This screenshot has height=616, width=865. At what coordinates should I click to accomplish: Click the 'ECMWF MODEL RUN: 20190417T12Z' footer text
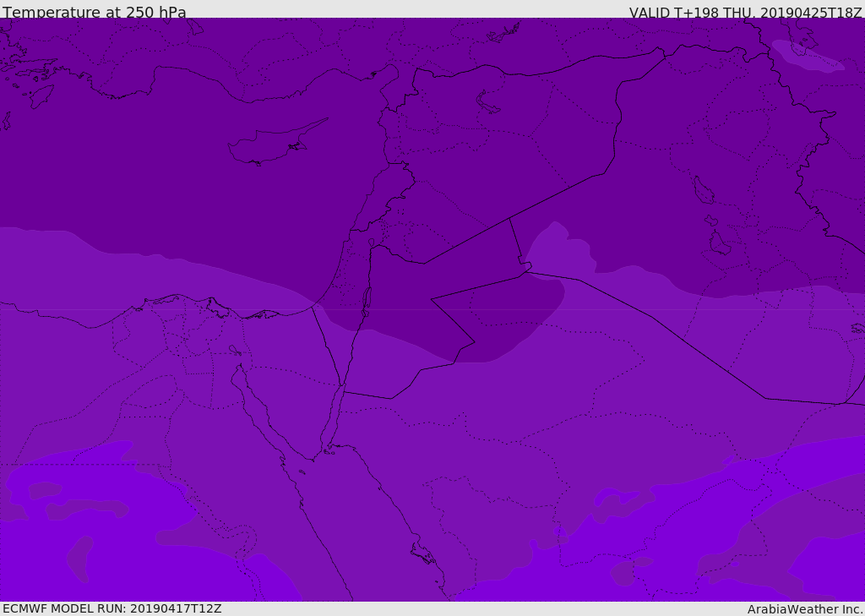(x=112, y=608)
